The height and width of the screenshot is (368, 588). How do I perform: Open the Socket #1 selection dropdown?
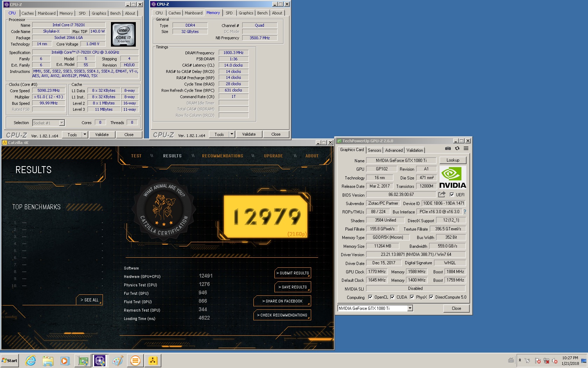pos(62,123)
